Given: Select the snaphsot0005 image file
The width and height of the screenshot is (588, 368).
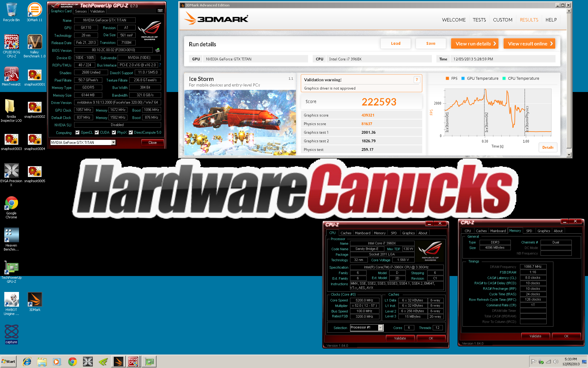Looking at the screenshot, I should 35,174.
